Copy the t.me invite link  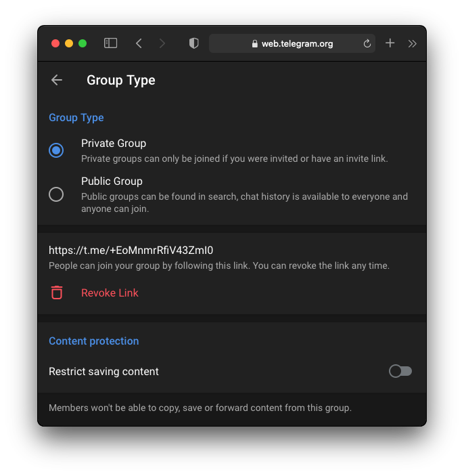tap(131, 251)
